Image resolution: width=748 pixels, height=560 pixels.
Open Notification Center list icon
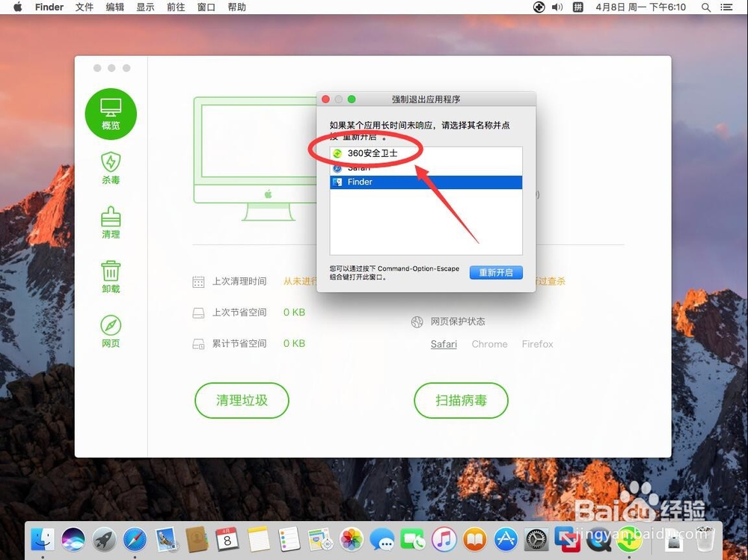point(726,7)
